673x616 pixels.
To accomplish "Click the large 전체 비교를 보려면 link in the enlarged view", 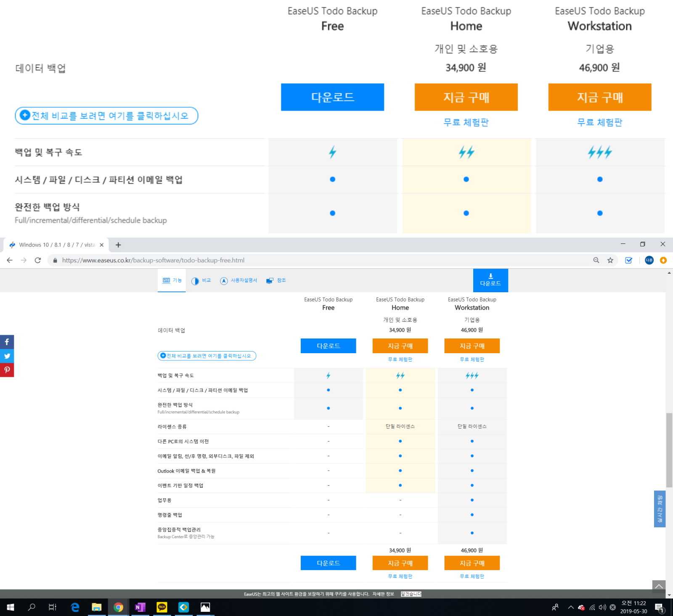I will point(106,116).
